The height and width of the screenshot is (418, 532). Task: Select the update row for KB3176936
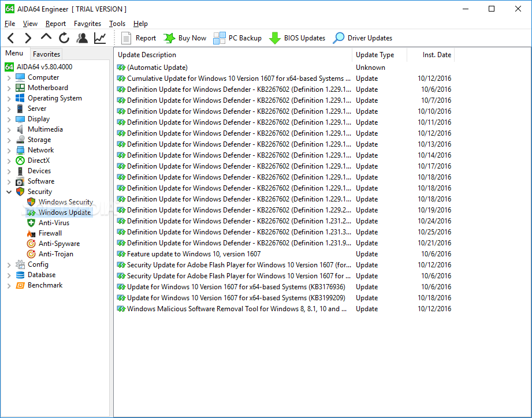[x=285, y=287]
